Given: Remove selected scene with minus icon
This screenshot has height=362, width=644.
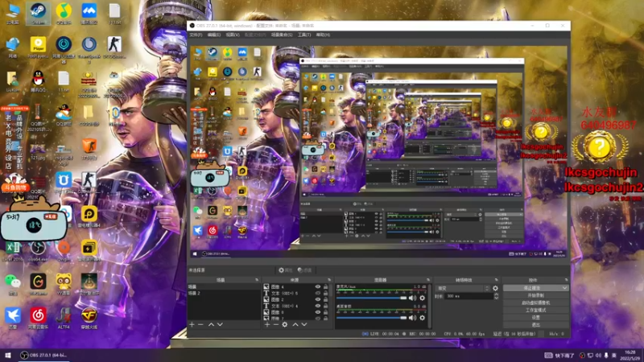Looking at the screenshot, I should coord(200,324).
